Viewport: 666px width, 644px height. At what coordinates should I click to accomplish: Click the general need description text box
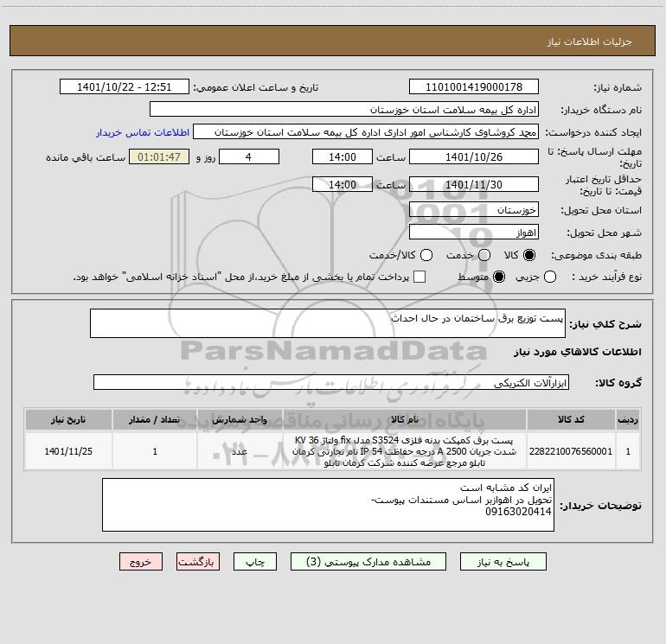coord(328,323)
